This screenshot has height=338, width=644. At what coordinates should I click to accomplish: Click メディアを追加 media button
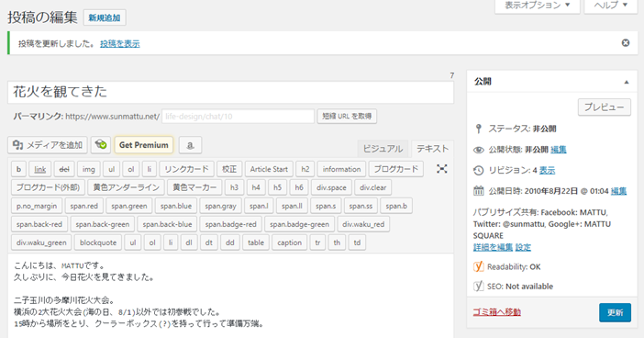pos(48,145)
